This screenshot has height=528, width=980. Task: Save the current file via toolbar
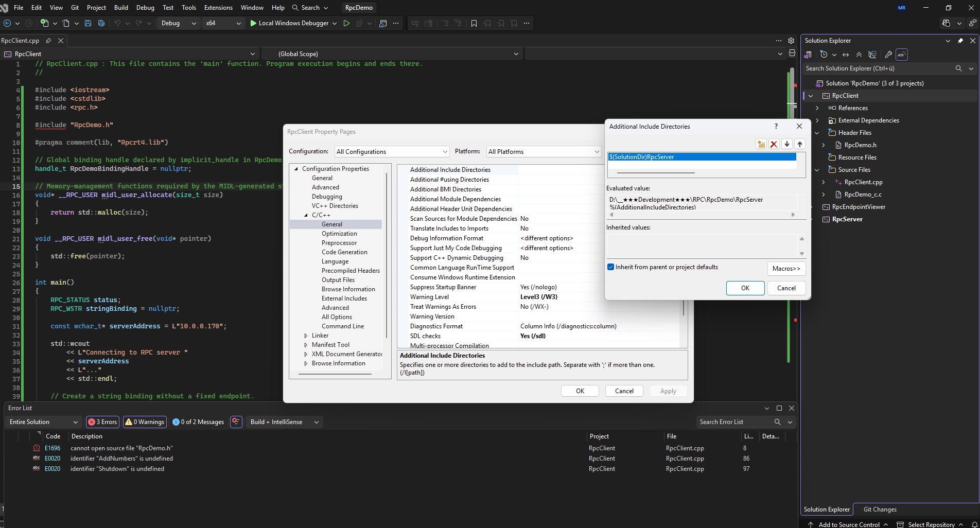point(88,23)
